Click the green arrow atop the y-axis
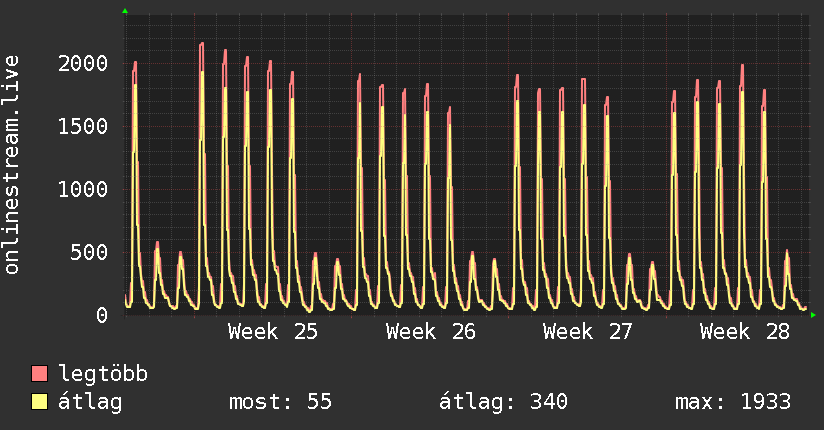 click(125, 11)
